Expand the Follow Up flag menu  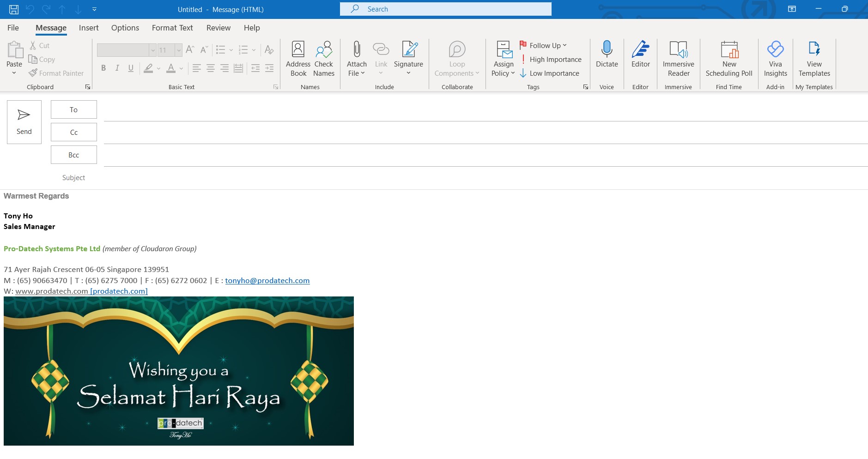coord(543,45)
